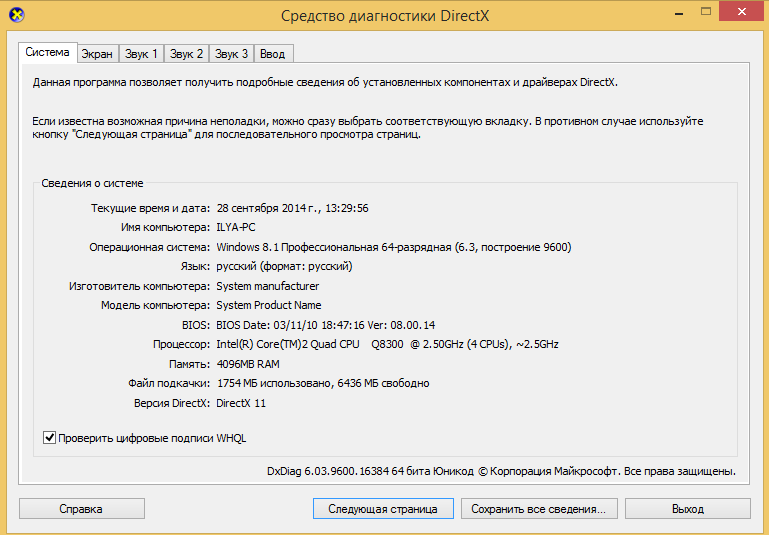Screen dimensions: 769x535
Task: Click the Процессор label
Action: pos(181,345)
